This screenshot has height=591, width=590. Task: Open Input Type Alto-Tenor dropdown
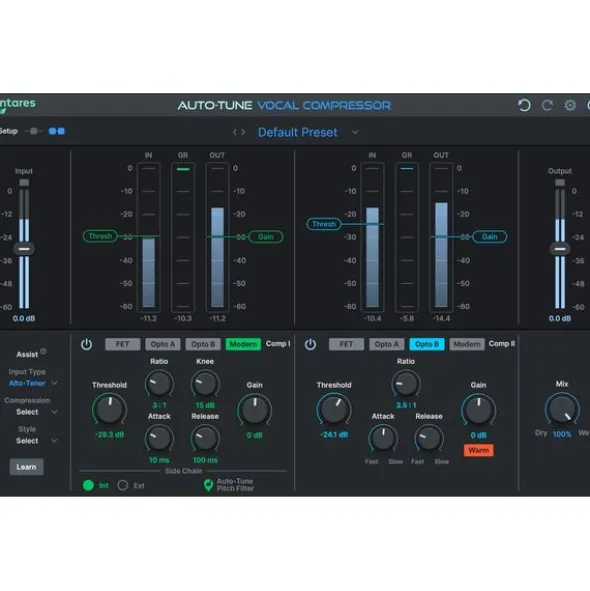pyautogui.click(x=33, y=383)
